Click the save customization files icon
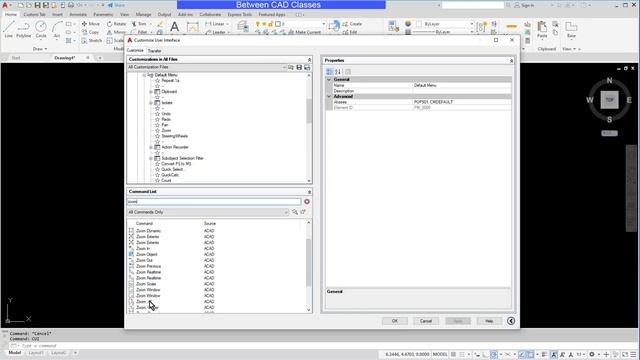Viewport: 640px width, 360px height. tap(299, 67)
